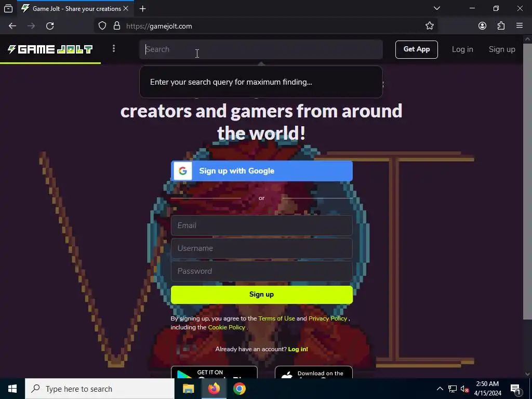The height and width of the screenshot is (399, 532).
Task: Focus the Password input field
Action: [262, 271]
